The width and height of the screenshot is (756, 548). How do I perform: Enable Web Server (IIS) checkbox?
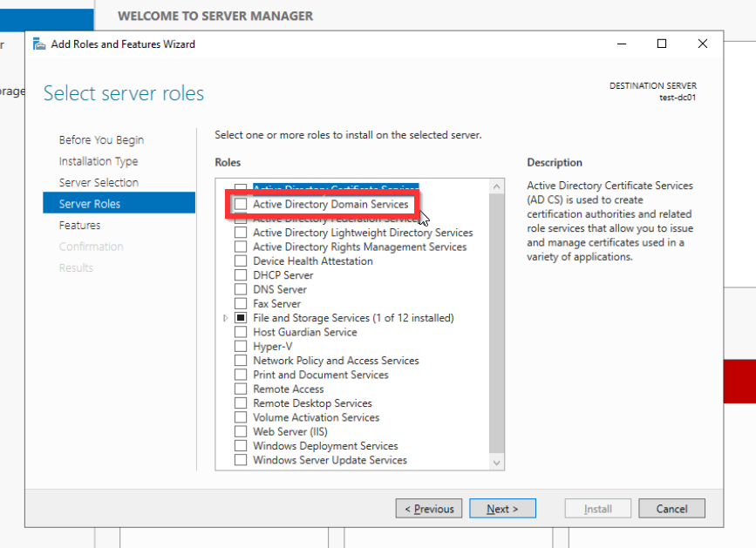[x=241, y=431]
